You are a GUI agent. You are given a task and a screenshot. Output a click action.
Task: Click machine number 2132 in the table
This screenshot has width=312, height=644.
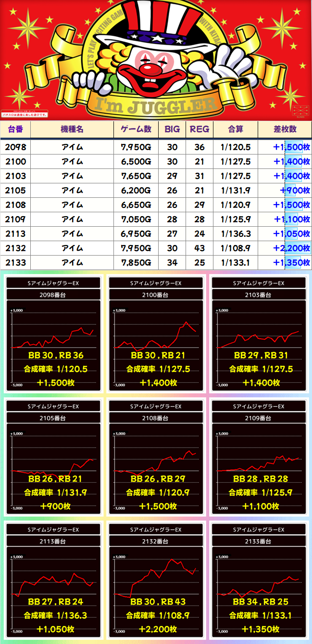point(15,248)
